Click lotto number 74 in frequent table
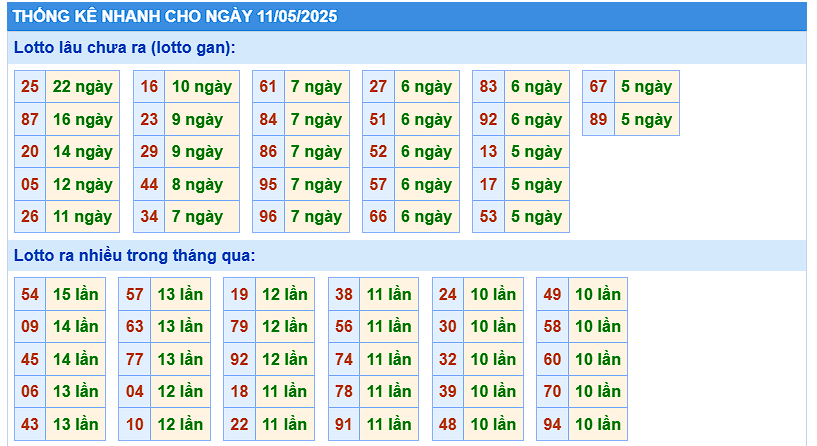Image resolution: width=817 pixels, height=446 pixels. [x=344, y=360]
